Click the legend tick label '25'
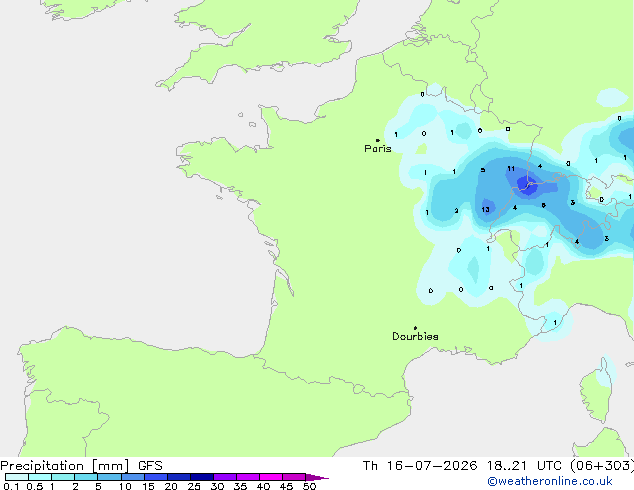 pyautogui.click(x=194, y=486)
